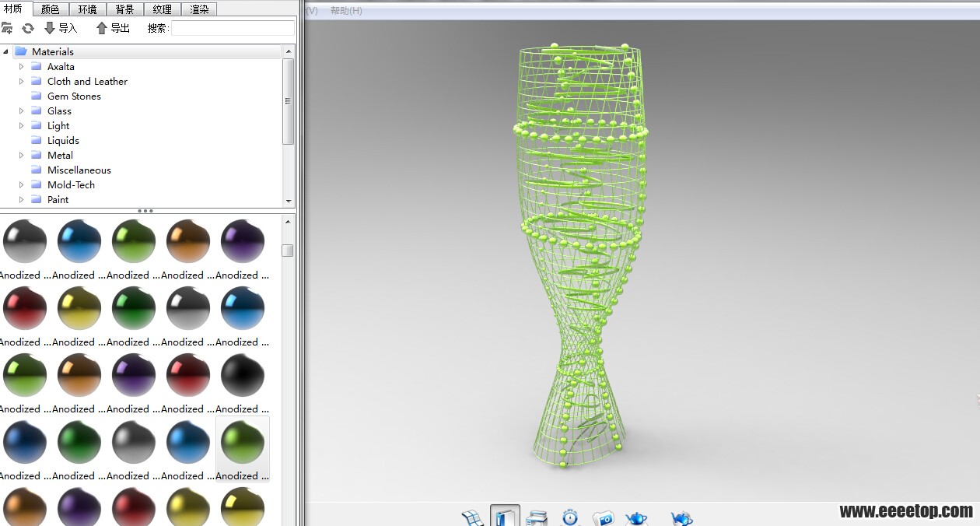Image resolution: width=980 pixels, height=526 pixels.
Task: Expand the Axalta folder
Action: pos(22,66)
